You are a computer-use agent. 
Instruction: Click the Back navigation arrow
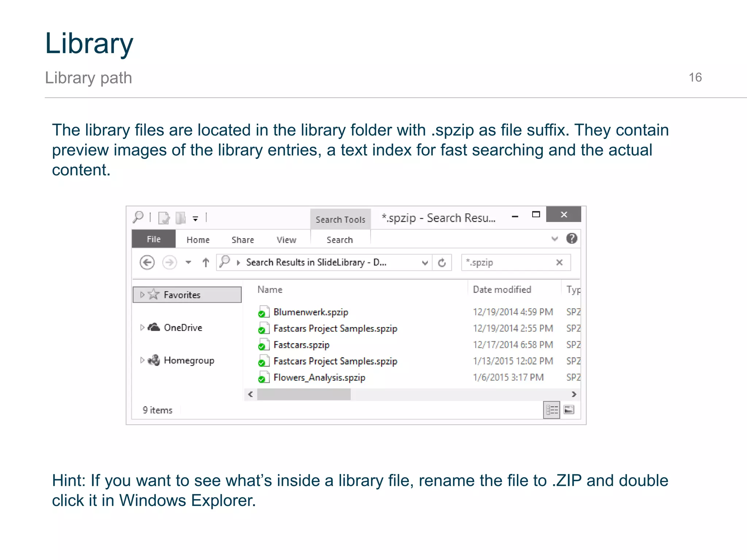pyautogui.click(x=147, y=262)
